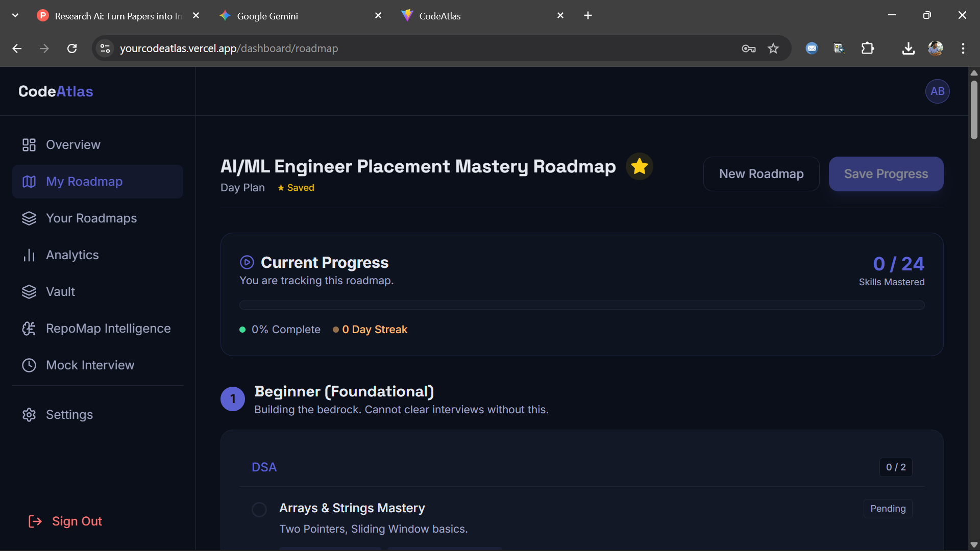This screenshot has height=551, width=980.
Task: Open site information via the tune icon
Action: [x=105, y=48]
